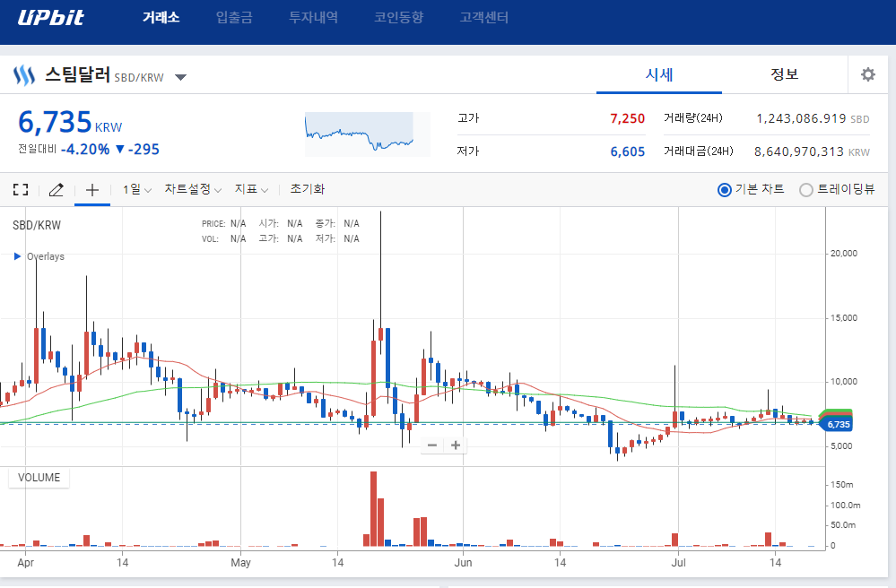Click the SBD/KRW chart label
Screen dimensions: 896x588
[37, 226]
